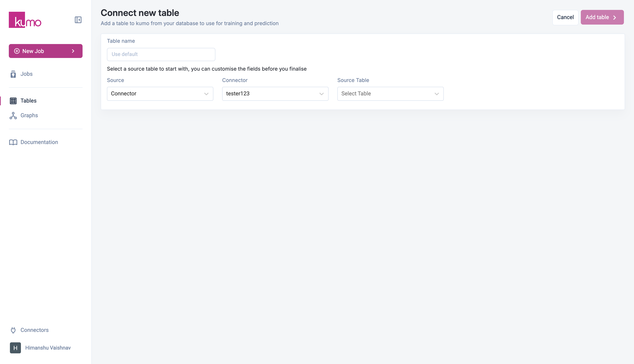Open Graphs page

click(x=29, y=116)
